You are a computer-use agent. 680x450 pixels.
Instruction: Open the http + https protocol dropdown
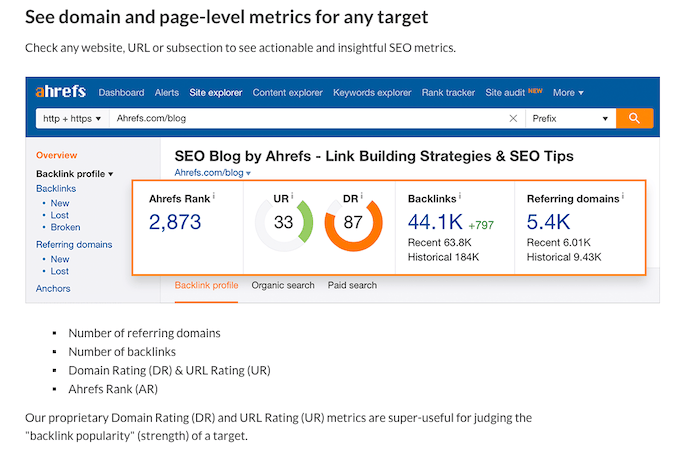(72, 118)
